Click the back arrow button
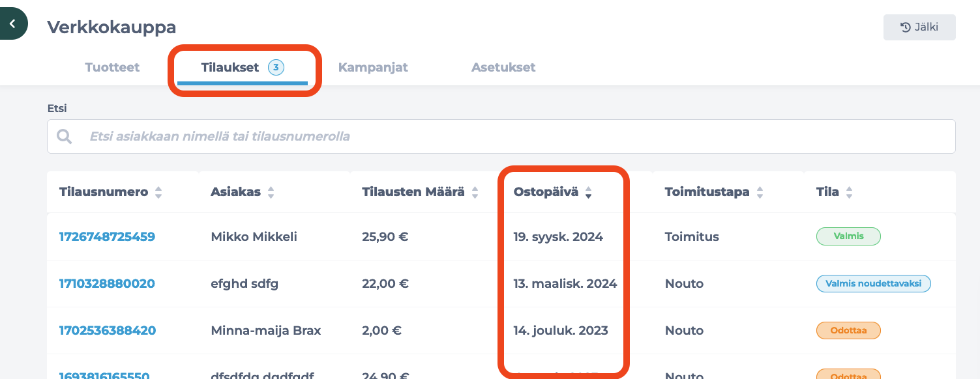 [x=12, y=23]
